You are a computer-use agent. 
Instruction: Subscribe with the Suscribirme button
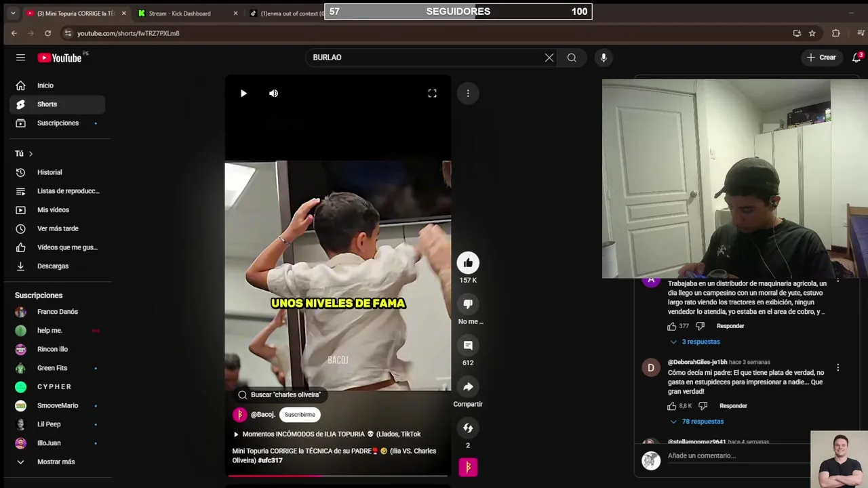tap(300, 415)
